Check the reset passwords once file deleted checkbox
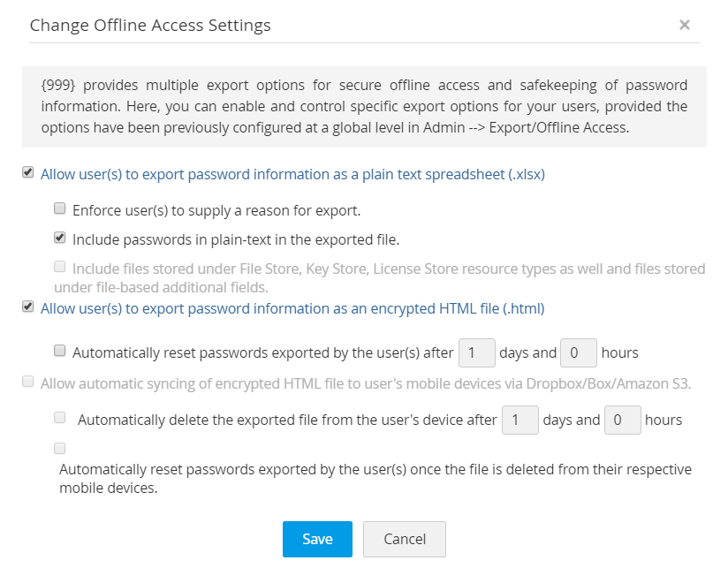 pos(60,449)
